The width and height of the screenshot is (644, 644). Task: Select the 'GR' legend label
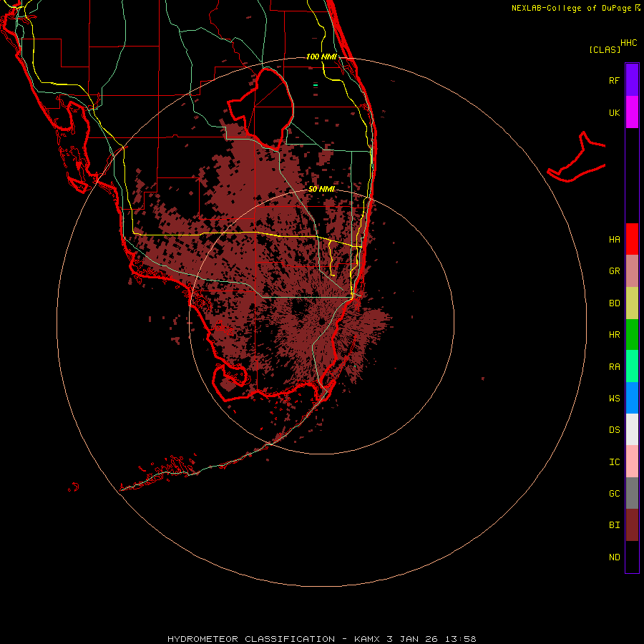(x=614, y=271)
